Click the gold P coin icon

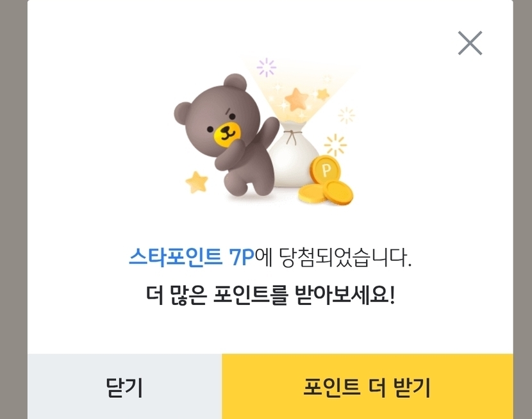coord(326,169)
